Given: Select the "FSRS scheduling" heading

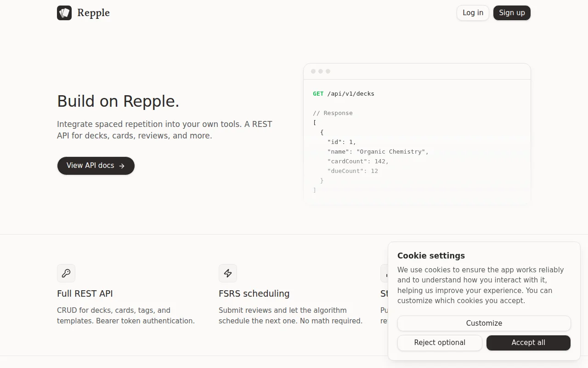Looking at the screenshot, I should point(254,293).
